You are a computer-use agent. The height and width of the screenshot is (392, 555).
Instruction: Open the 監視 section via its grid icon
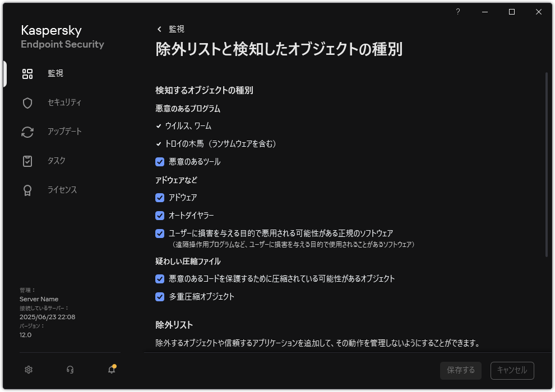[27, 73]
